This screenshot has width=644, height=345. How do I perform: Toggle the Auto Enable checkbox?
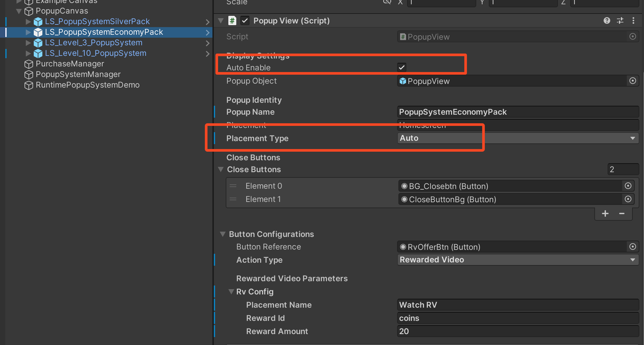[x=401, y=67]
